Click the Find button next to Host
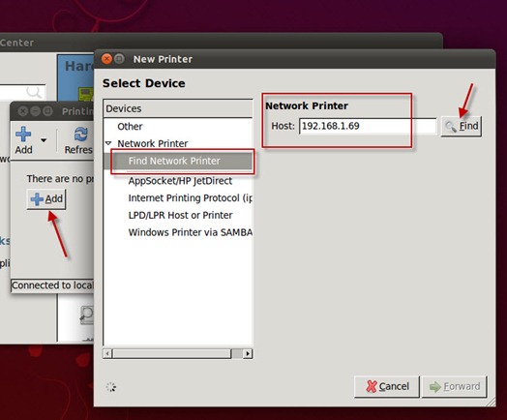Screen dimensions: 507x420 tap(462, 126)
